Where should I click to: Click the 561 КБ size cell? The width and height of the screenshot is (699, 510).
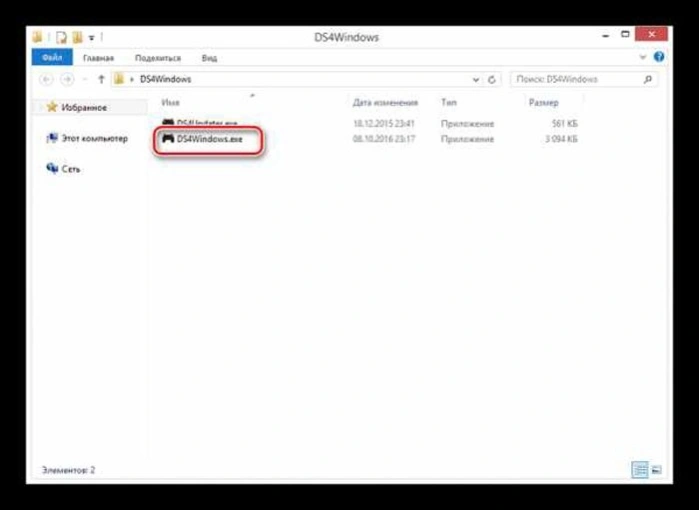[564, 123]
